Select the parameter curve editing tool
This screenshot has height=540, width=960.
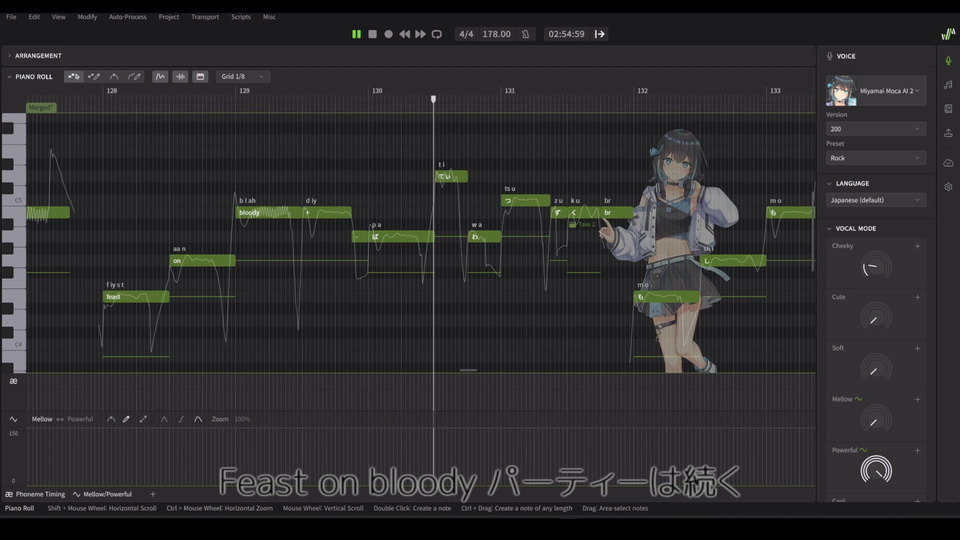coord(111,419)
